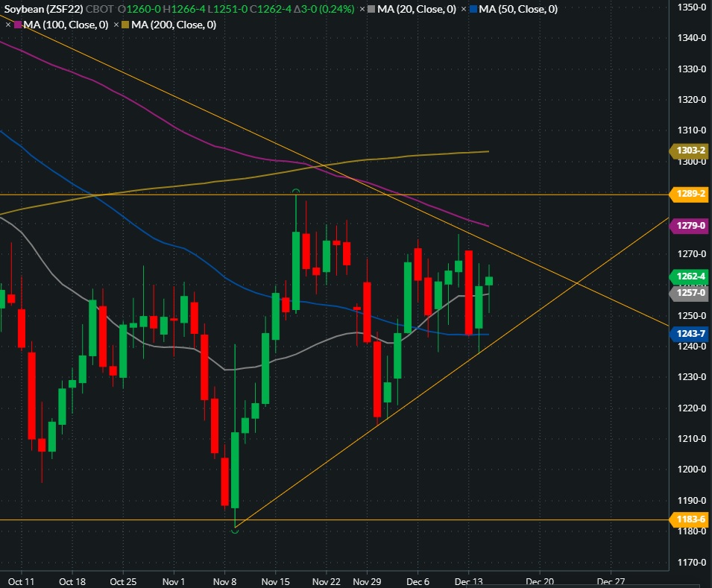Remove the MA (20, Close, 0) indicator
The width and height of the screenshot is (712, 588).
point(362,10)
